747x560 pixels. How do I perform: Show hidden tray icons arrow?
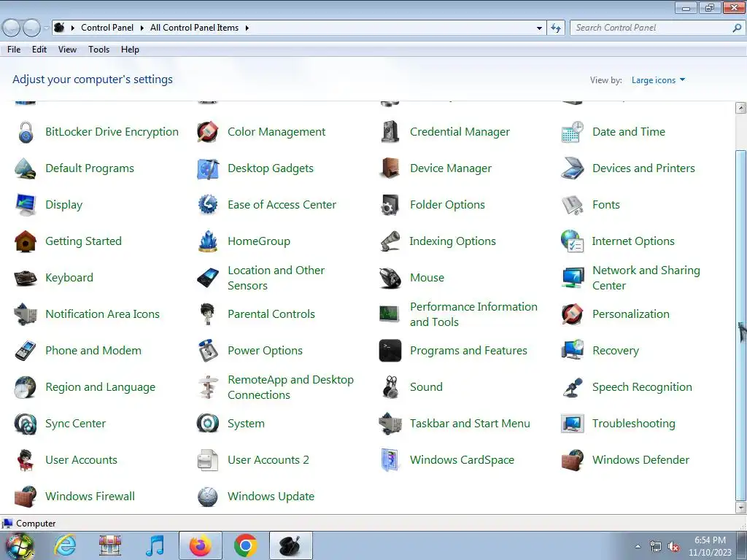[x=638, y=546]
